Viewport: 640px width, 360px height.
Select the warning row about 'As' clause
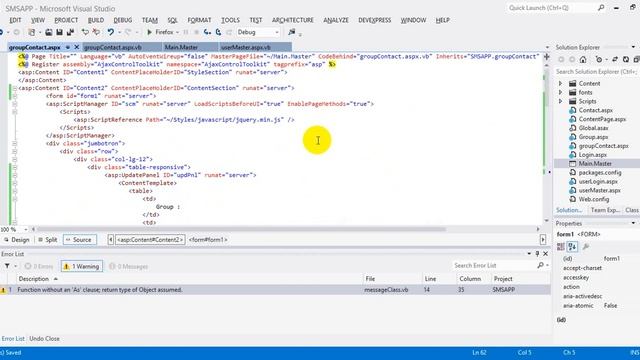coord(275,290)
